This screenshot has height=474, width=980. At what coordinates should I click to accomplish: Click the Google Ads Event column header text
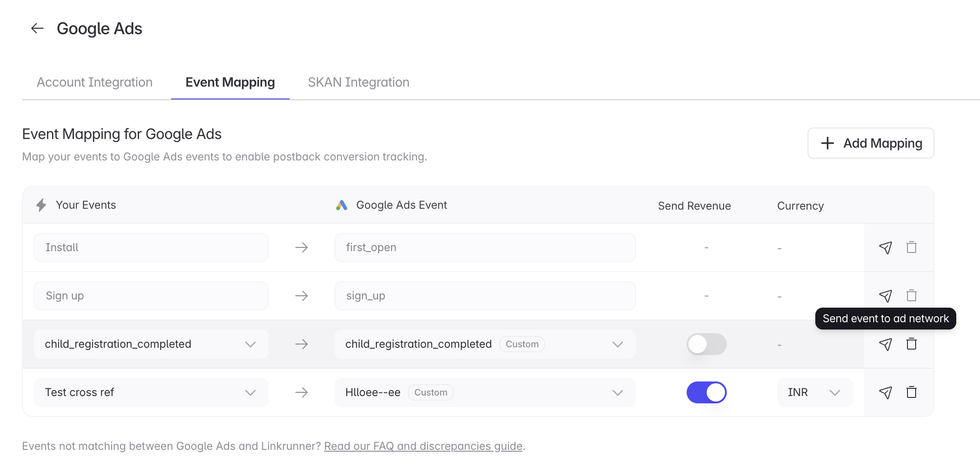[x=401, y=205]
